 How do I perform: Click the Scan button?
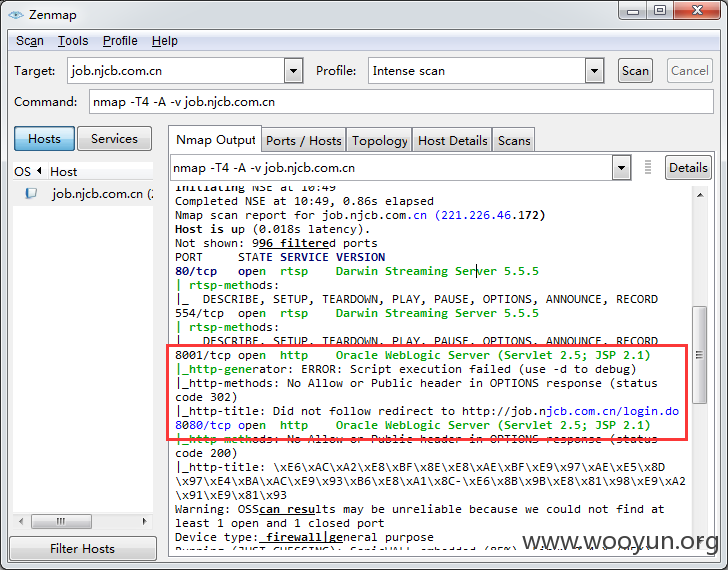tap(635, 71)
